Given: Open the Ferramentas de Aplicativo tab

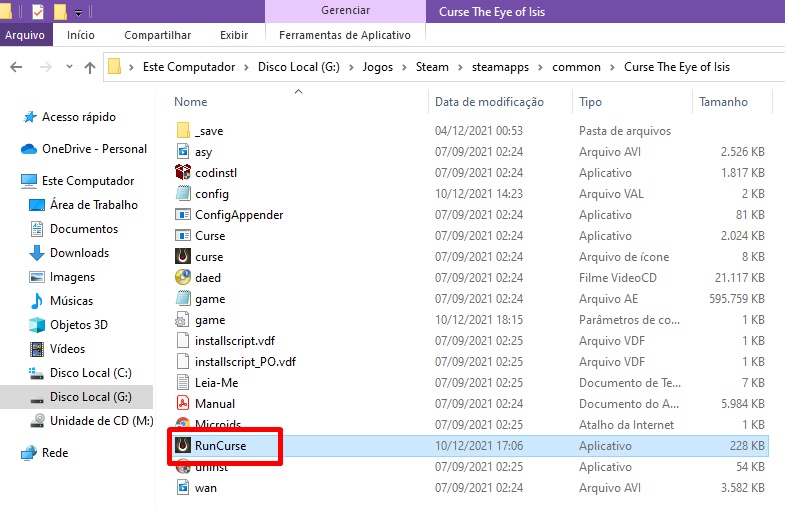Looking at the screenshot, I should (344, 35).
